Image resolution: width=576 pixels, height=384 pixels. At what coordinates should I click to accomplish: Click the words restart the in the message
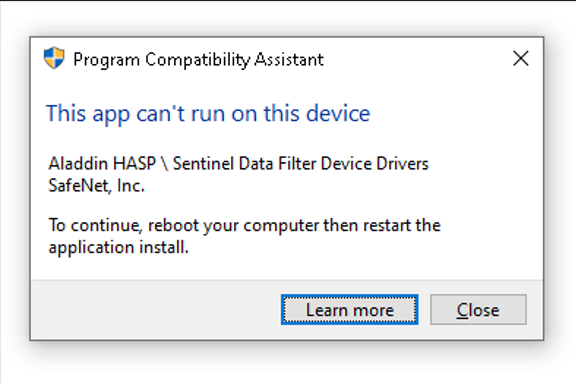[x=402, y=225]
